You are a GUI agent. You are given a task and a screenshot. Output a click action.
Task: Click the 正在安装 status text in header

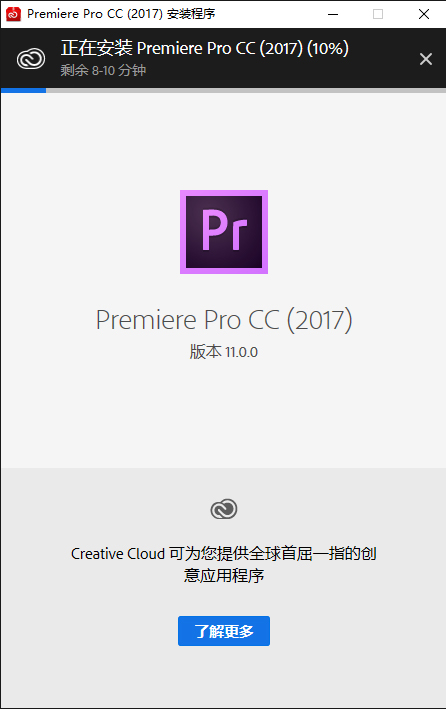click(97, 48)
